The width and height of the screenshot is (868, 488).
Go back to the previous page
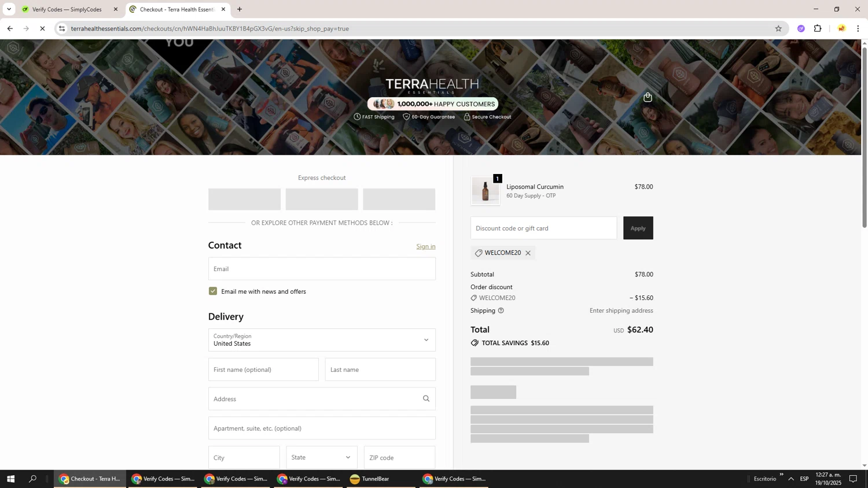coord(10,28)
